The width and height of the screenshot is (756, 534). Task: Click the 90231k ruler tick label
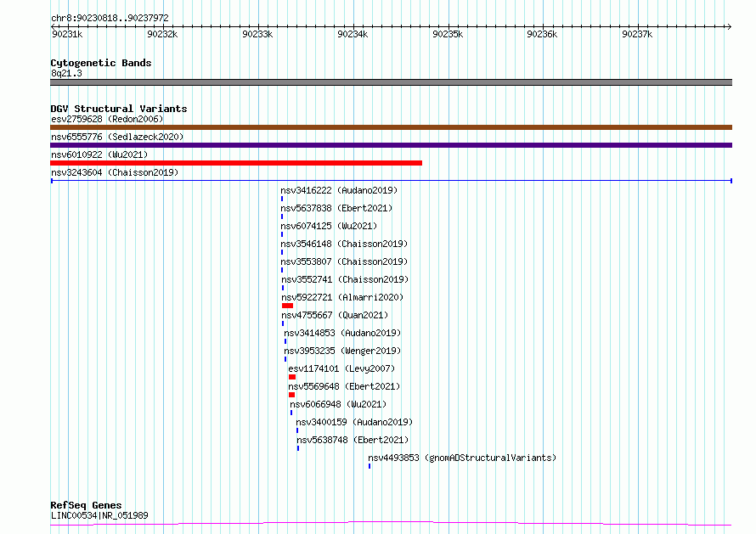click(x=67, y=34)
